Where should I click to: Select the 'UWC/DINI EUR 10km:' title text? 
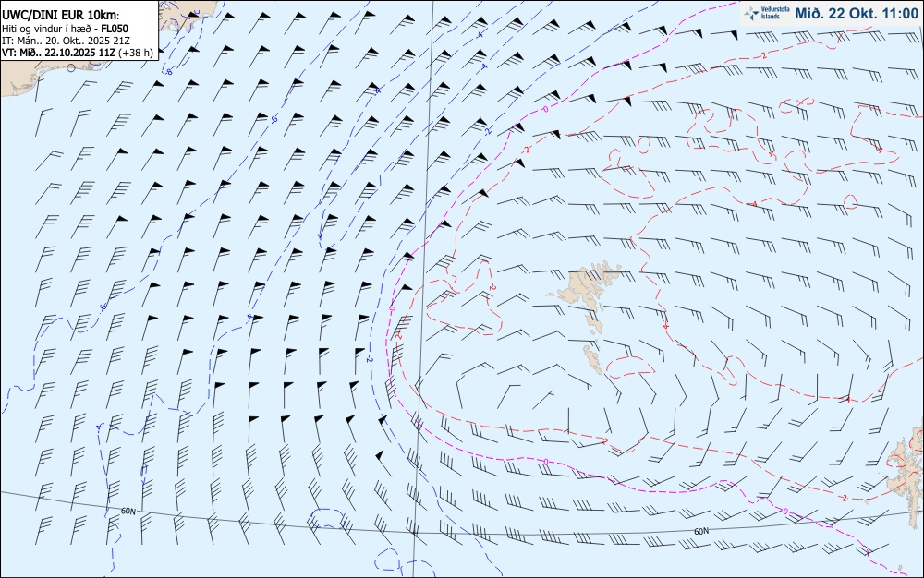click(61, 16)
